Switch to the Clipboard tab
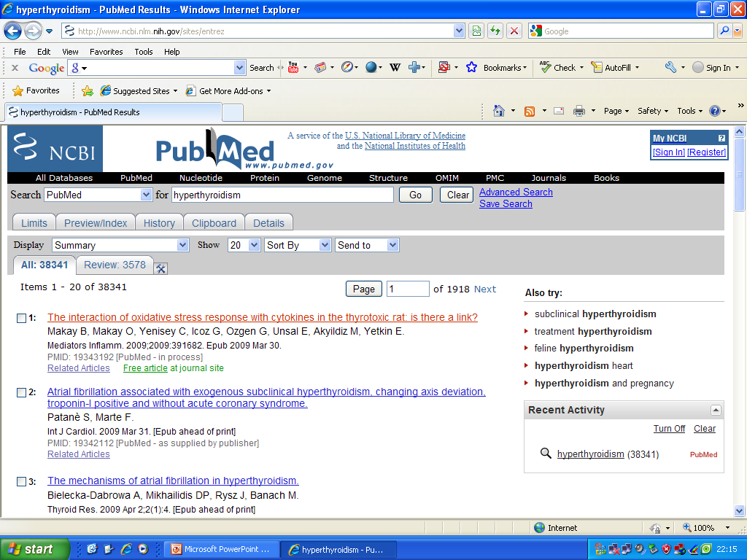The height and width of the screenshot is (560, 747). (x=214, y=223)
